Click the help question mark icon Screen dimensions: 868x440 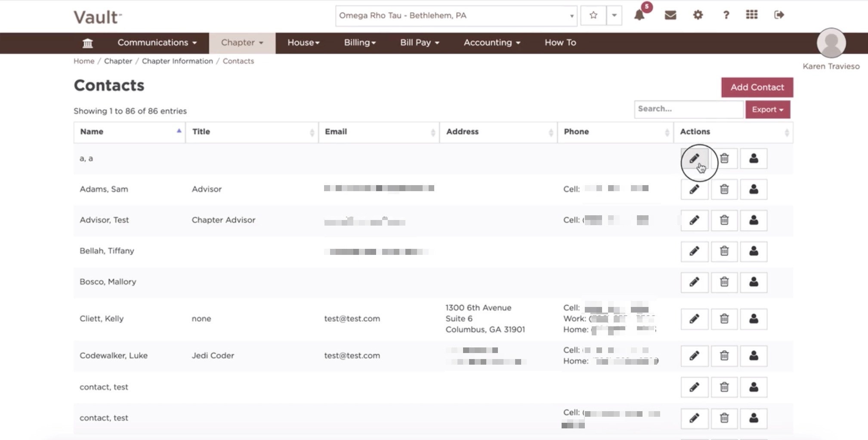click(x=726, y=15)
